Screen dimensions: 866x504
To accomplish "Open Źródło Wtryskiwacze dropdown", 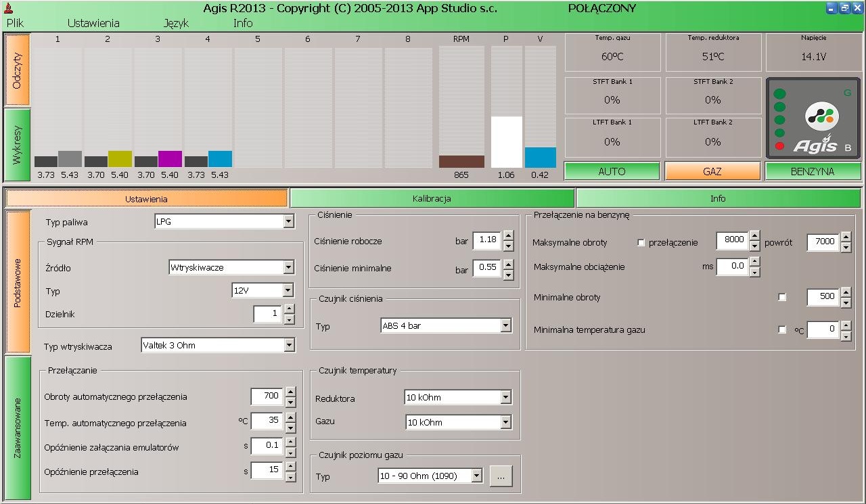I will (x=290, y=267).
